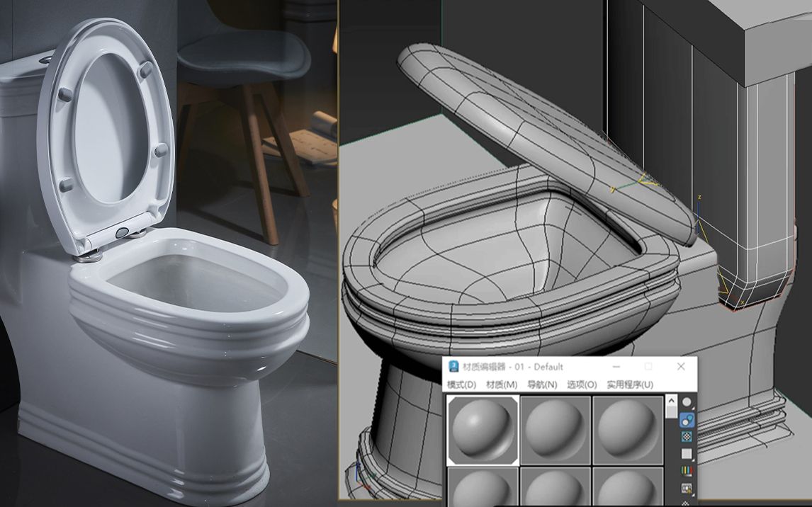Image resolution: width=812 pixels, height=507 pixels.
Task: Click the Material Editor window icon
Action: click(451, 365)
